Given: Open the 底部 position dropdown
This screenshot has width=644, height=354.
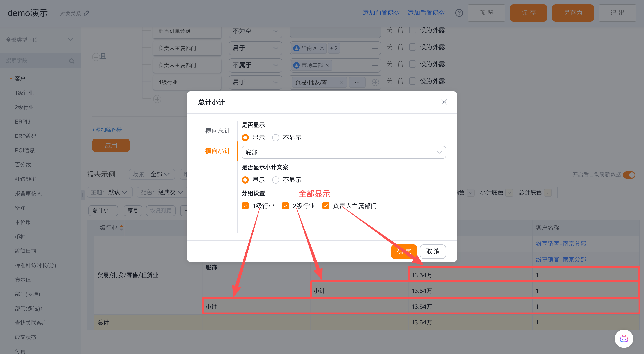Looking at the screenshot, I should click(x=343, y=152).
